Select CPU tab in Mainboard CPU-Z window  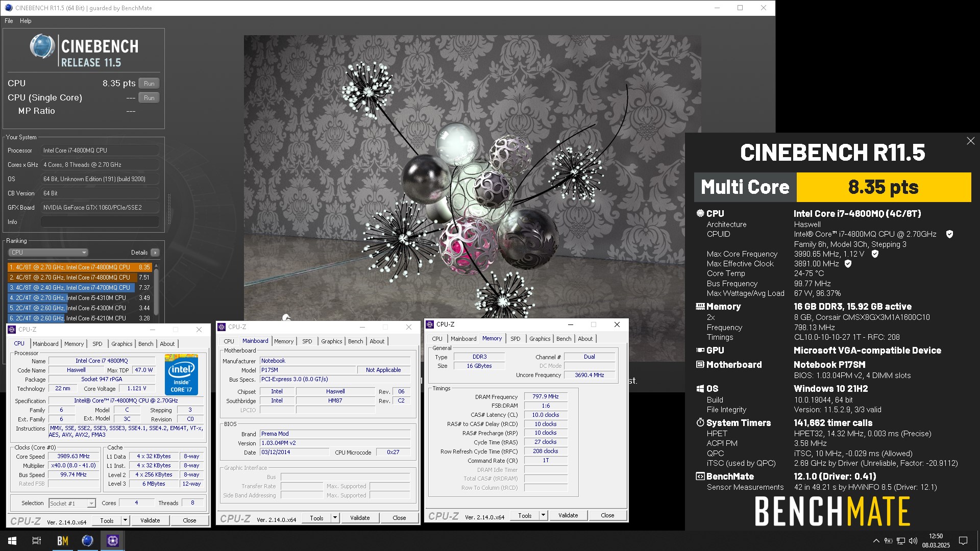[229, 341]
